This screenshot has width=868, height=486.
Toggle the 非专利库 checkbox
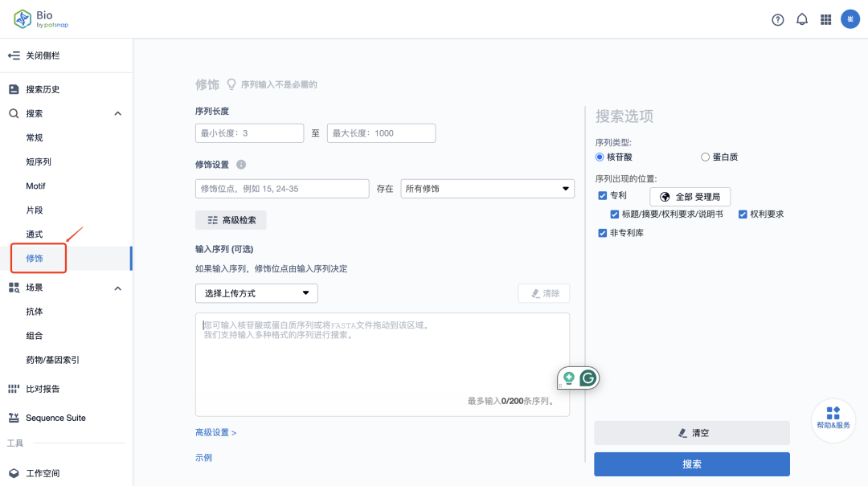tap(602, 233)
